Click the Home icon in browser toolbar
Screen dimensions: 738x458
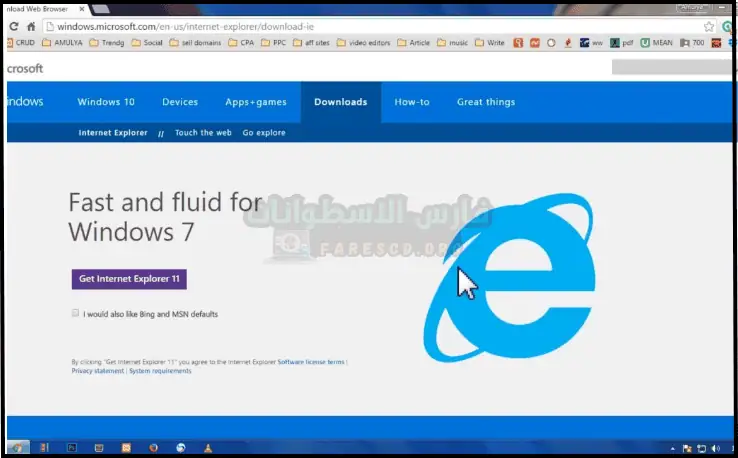32,27
